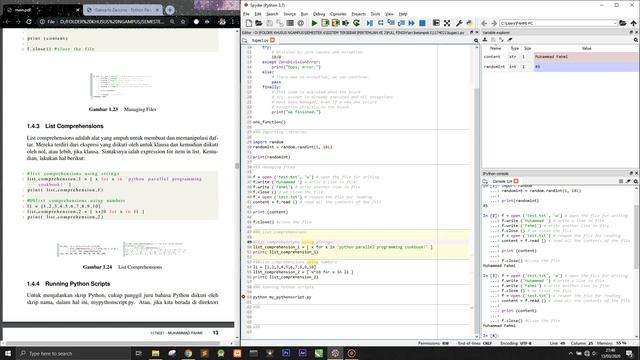640x360 pixels.
Task: Open the Debug menu
Action: [319, 14]
